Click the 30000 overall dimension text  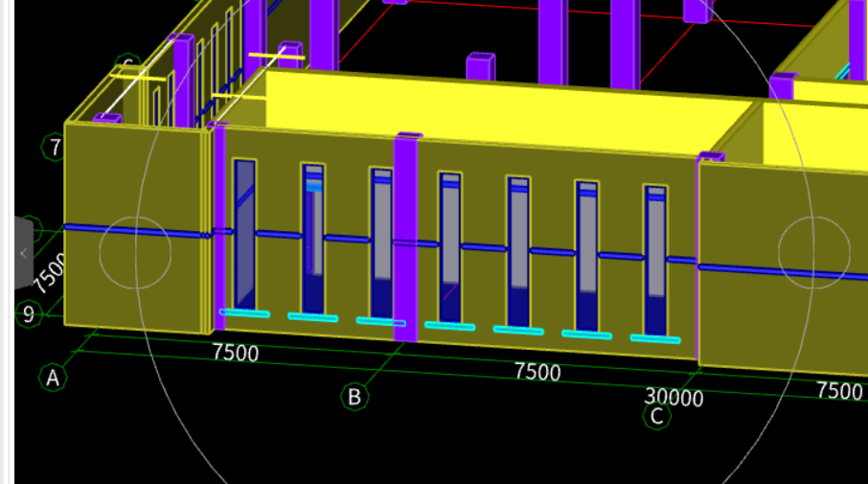point(674,398)
